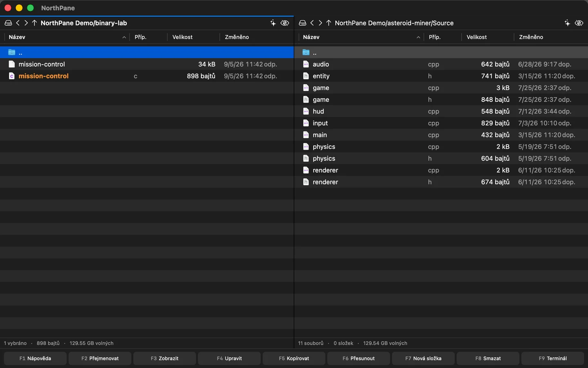Go forward in the binary-lab pane

tap(26, 23)
